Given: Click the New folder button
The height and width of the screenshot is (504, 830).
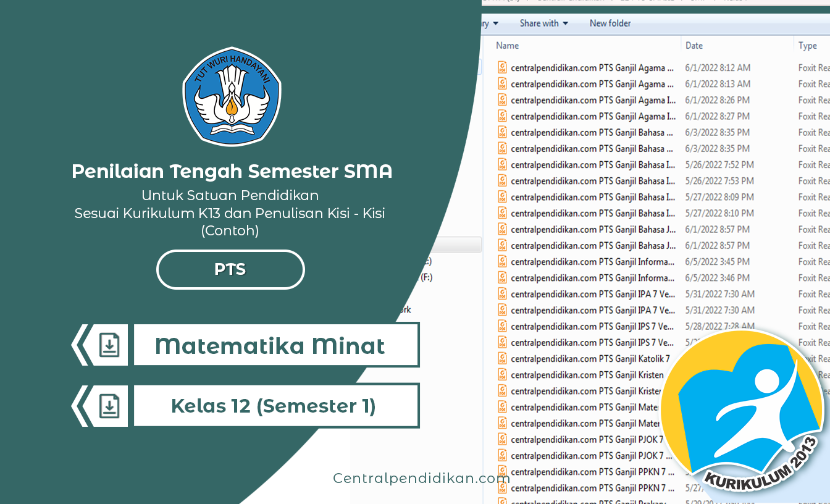Looking at the screenshot, I should point(610,23).
